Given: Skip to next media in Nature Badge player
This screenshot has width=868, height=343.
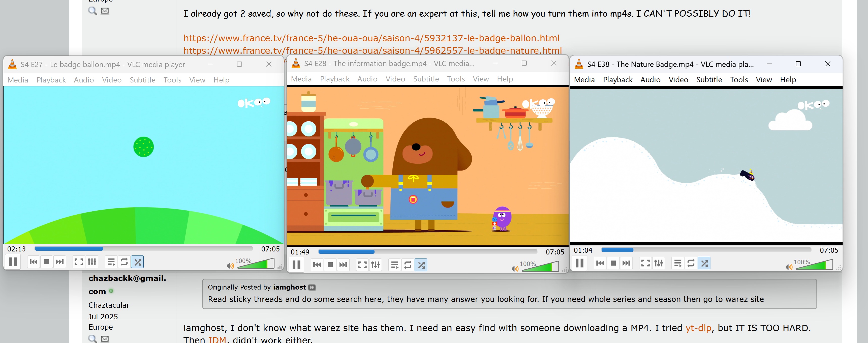Looking at the screenshot, I should (626, 263).
